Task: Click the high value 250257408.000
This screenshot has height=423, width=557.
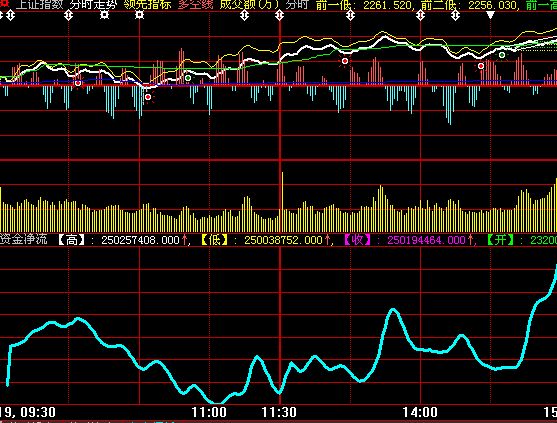Action: tap(140, 240)
